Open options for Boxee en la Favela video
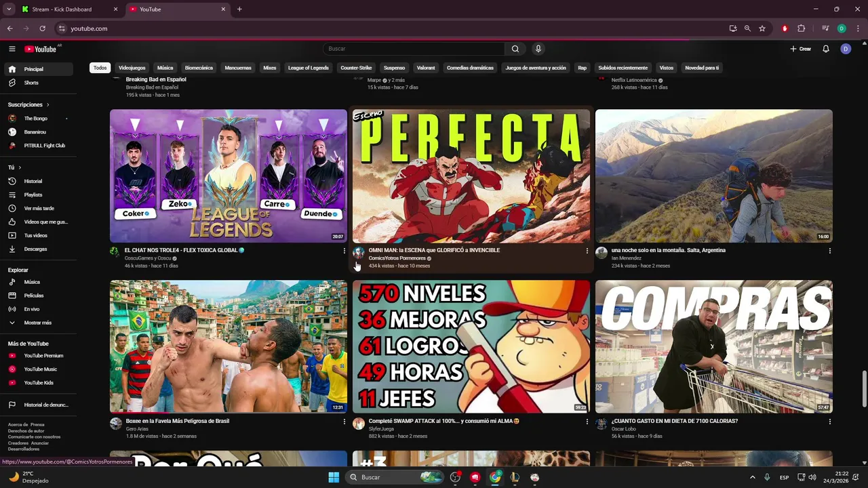 point(344,422)
